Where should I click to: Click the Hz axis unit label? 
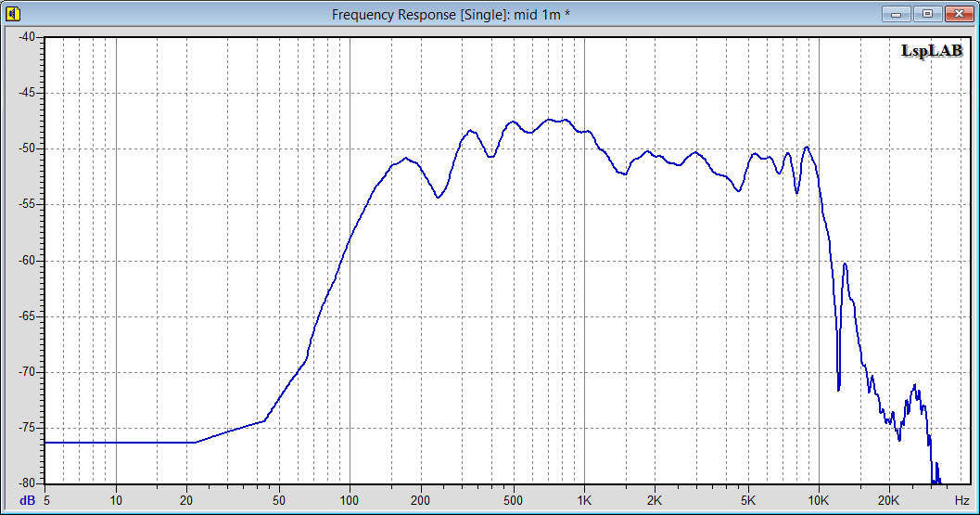961,500
